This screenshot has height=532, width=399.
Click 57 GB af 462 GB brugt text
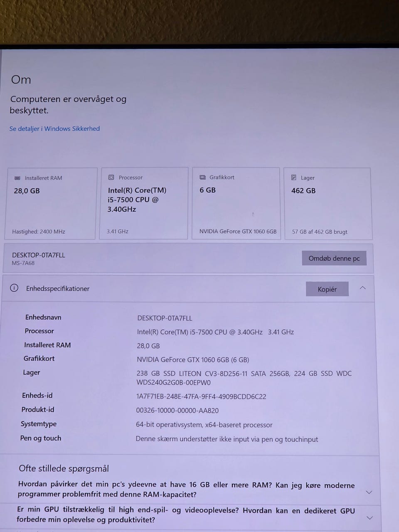point(320,232)
